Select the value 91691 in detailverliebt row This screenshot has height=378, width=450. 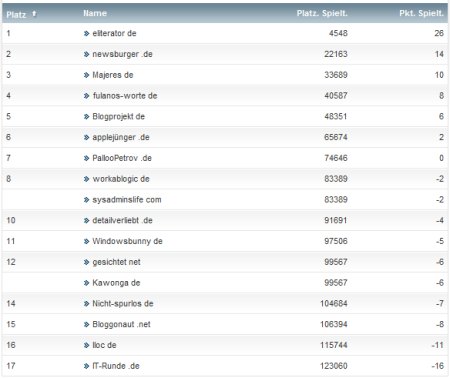[336, 220]
